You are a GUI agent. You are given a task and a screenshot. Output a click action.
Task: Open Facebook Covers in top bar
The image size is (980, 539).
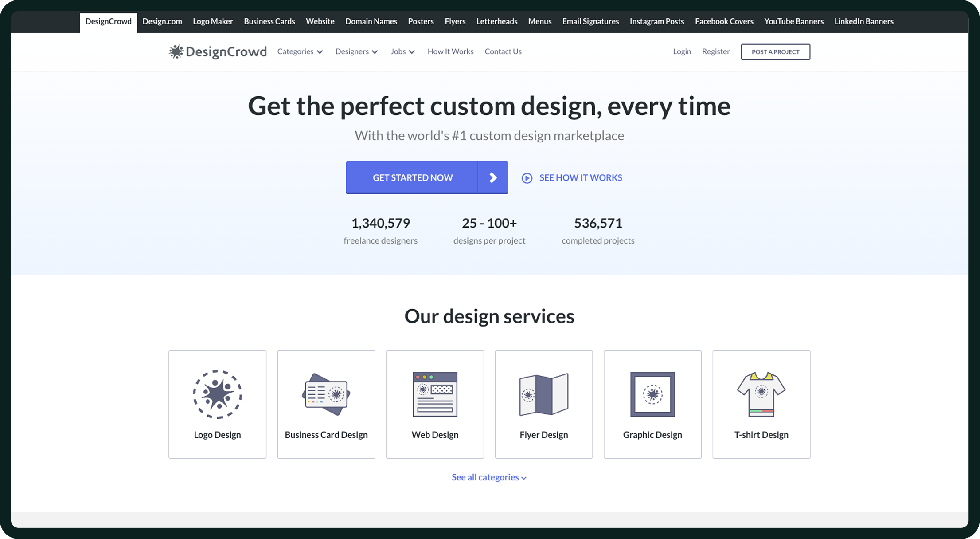pos(724,21)
